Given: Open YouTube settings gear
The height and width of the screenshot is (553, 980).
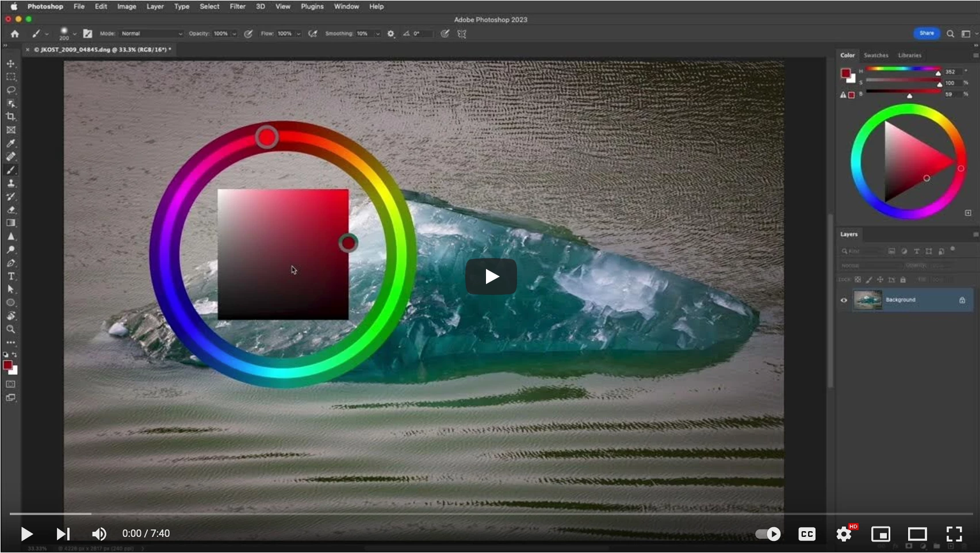Looking at the screenshot, I should [844, 534].
